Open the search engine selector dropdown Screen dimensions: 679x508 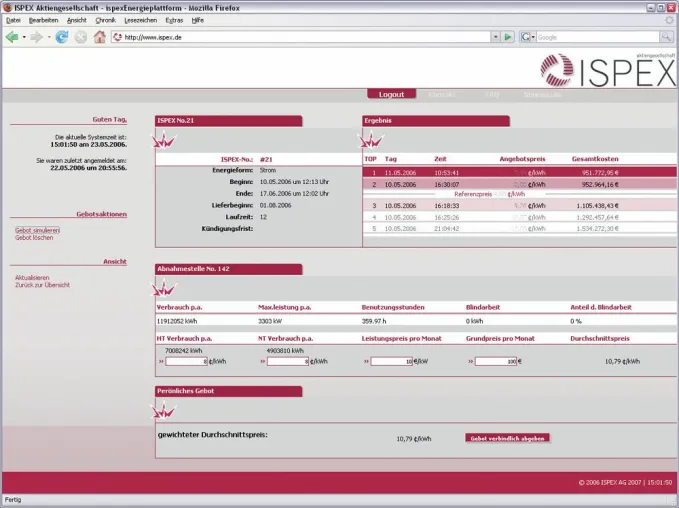coord(528,37)
